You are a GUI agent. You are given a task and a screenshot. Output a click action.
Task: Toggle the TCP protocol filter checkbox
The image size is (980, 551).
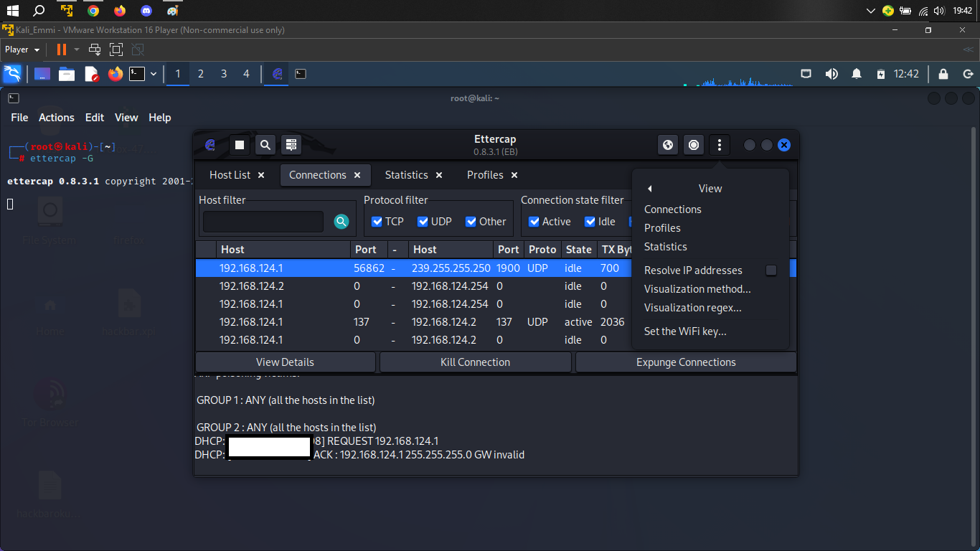click(377, 222)
